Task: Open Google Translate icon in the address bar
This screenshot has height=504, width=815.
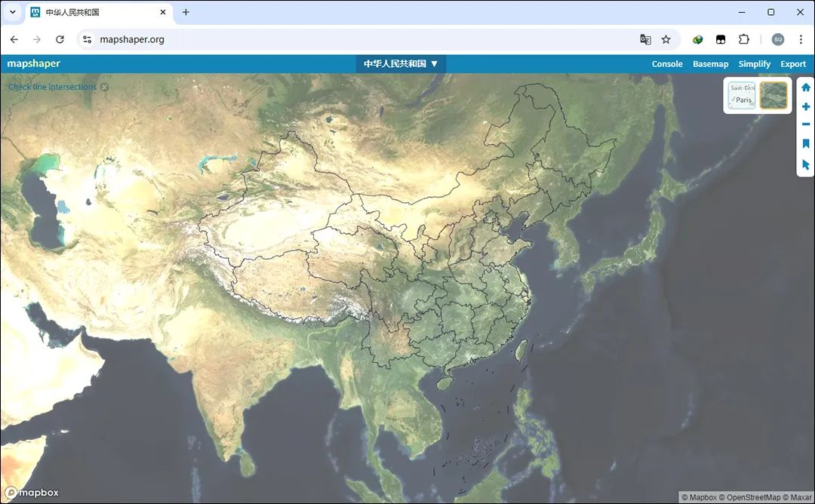Action: (644, 38)
